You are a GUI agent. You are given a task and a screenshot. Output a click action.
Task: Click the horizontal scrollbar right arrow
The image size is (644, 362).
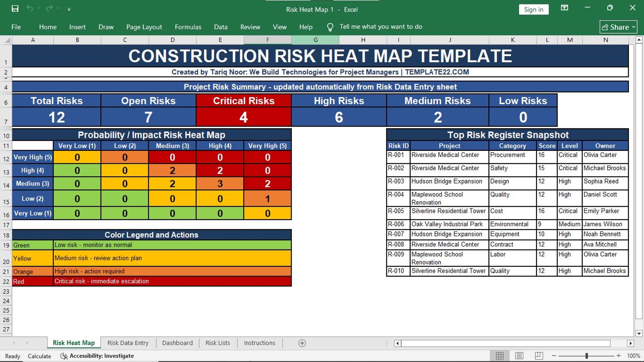coord(630,343)
